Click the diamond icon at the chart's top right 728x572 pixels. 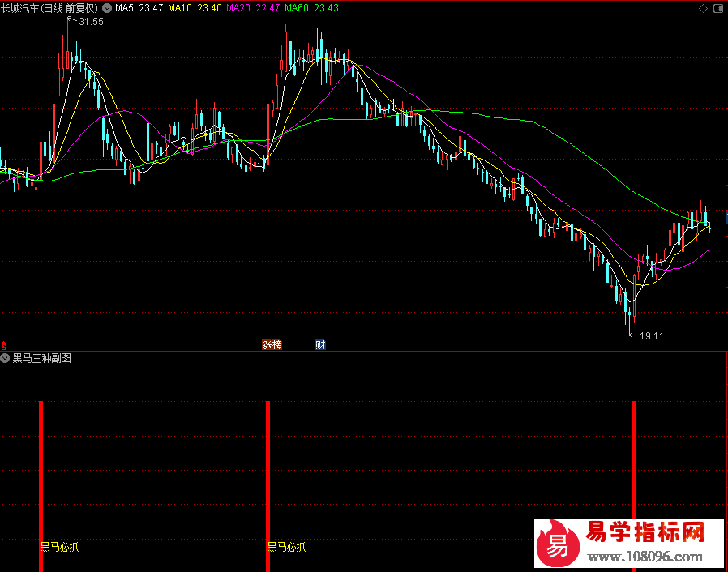[704, 8]
